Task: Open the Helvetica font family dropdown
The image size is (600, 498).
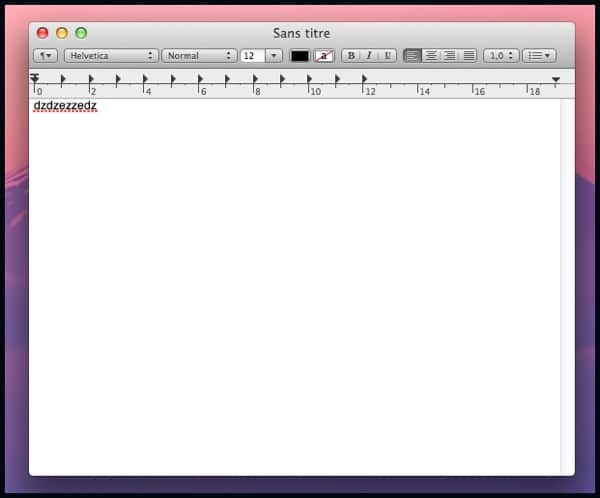Action: tap(111, 56)
